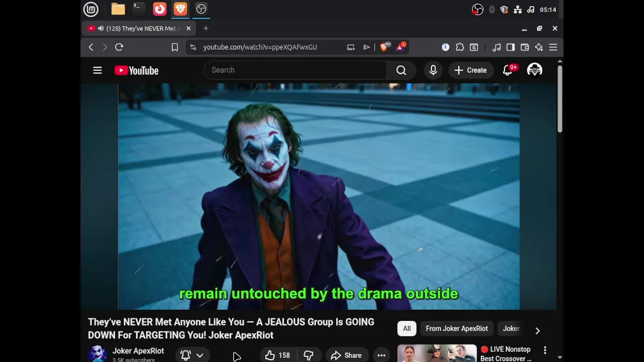Open the Joker ApexRiot channel avatar

coord(98,354)
